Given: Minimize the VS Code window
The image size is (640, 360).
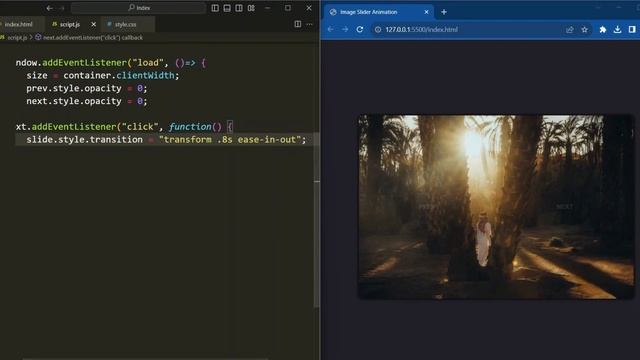Looking at the screenshot, I should coord(267,8).
